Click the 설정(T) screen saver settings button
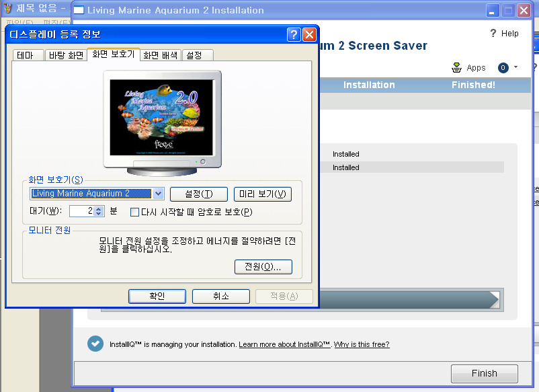The image size is (539, 392). point(199,194)
